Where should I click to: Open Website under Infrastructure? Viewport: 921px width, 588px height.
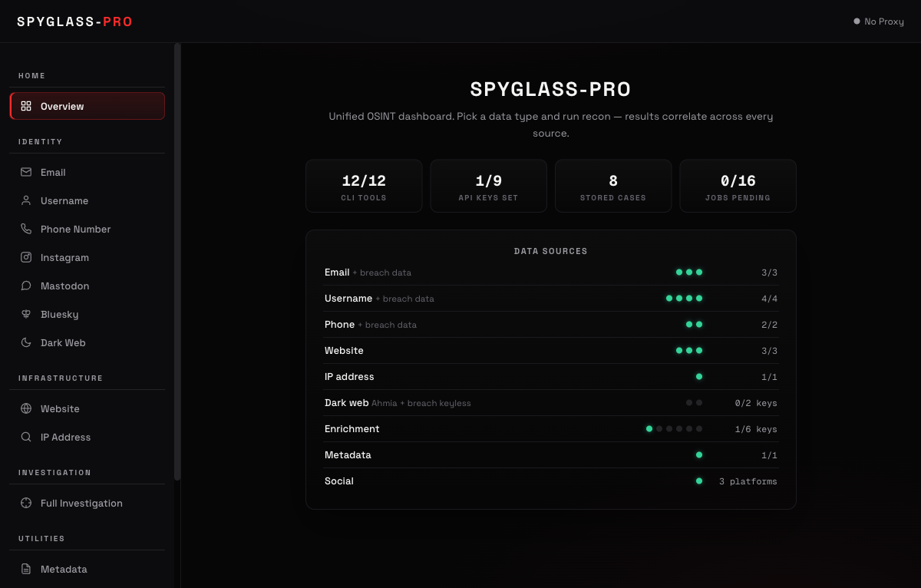(x=87, y=408)
